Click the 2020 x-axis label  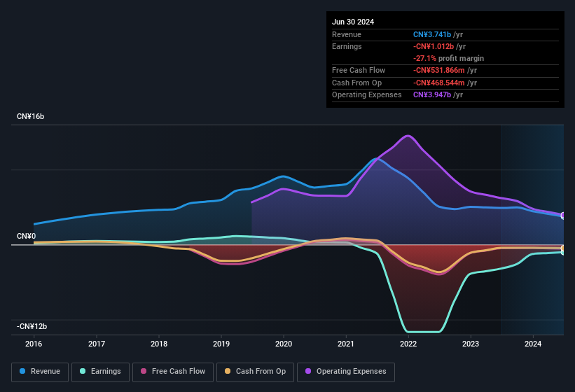coord(284,344)
